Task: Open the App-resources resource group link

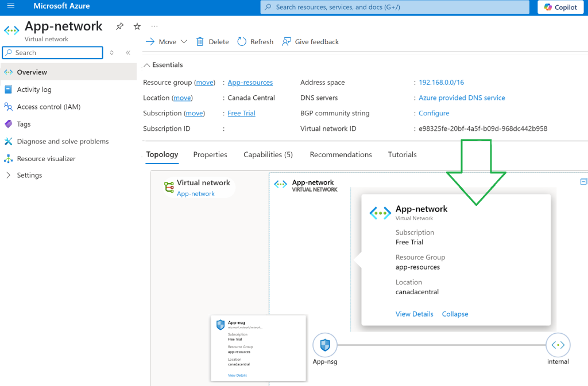Action: tap(250, 83)
